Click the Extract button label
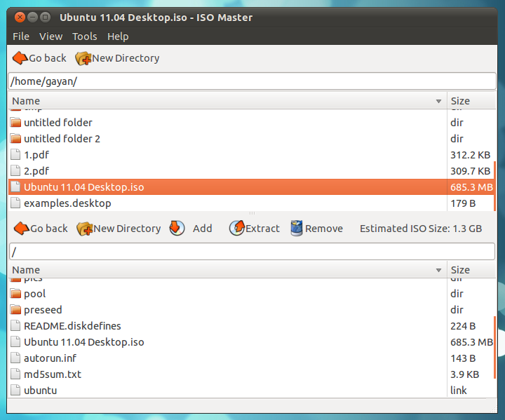The height and width of the screenshot is (420, 505). click(262, 229)
